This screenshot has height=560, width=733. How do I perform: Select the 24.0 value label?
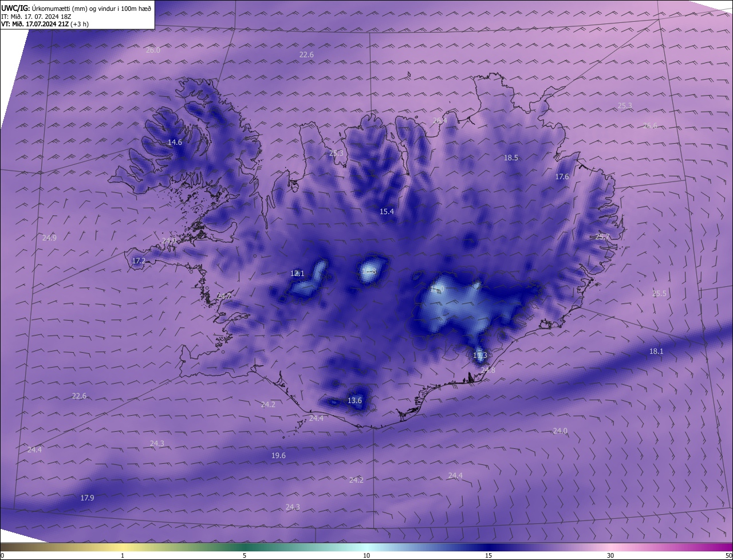pos(560,431)
